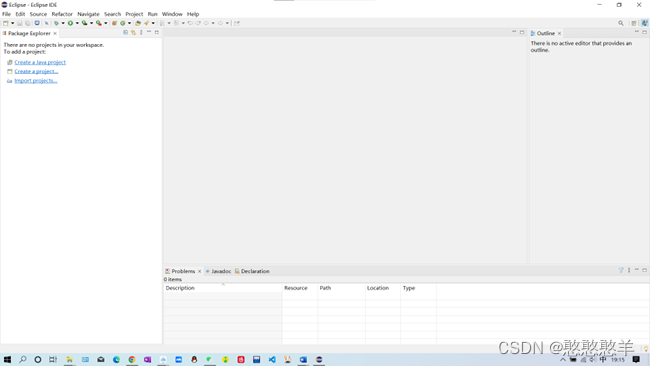The image size is (650, 366).
Task: Click the Previous Annotation icon
Action: 177,23
